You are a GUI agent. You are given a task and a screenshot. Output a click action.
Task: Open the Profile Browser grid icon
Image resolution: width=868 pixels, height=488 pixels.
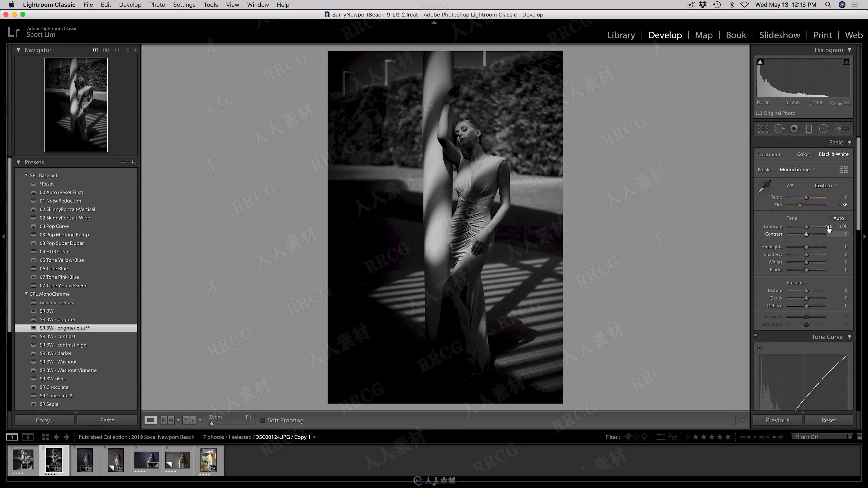click(x=843, y=169)
